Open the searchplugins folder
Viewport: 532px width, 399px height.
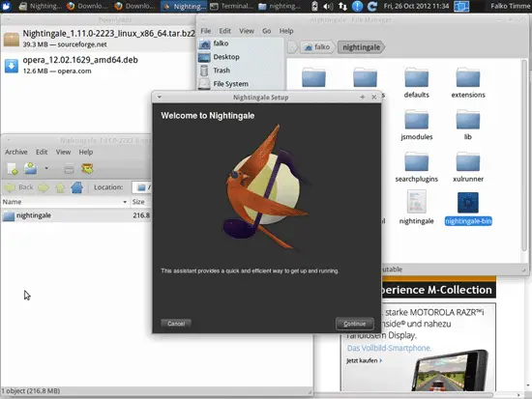pyautogui.click(x=416, y=162)
